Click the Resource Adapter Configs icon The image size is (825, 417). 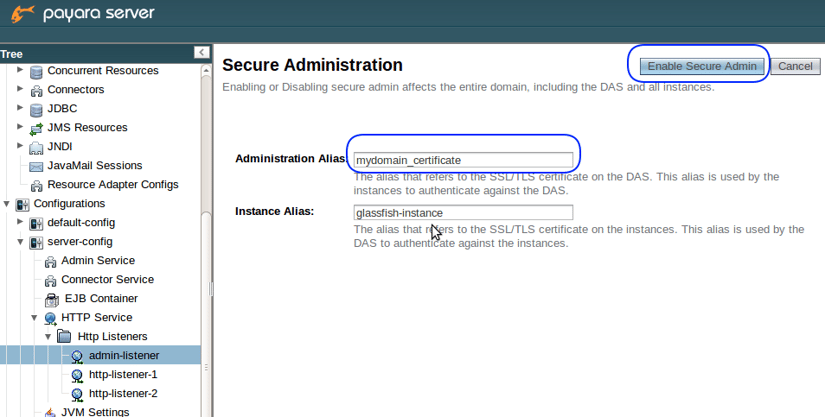36,185
